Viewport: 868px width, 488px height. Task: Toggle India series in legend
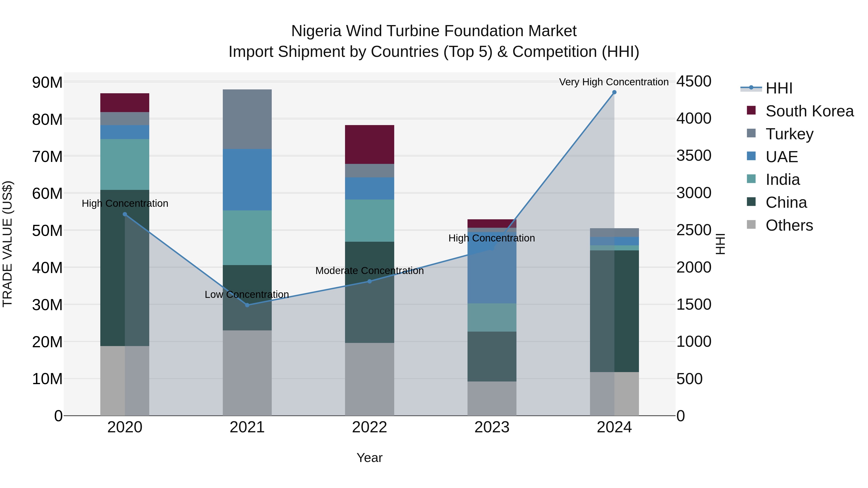click(773, 180)
